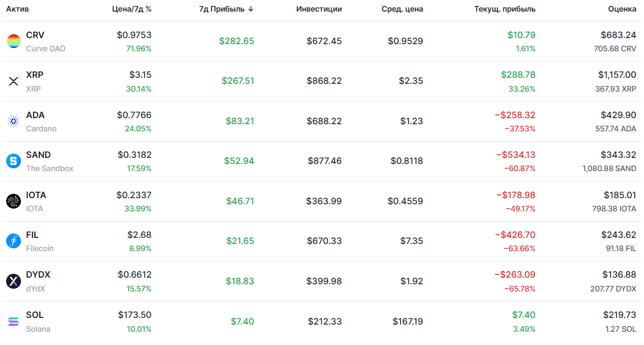The image size is (644, 345).
Task: Sort by Цена/7д % column header
Action: (131, 9)
